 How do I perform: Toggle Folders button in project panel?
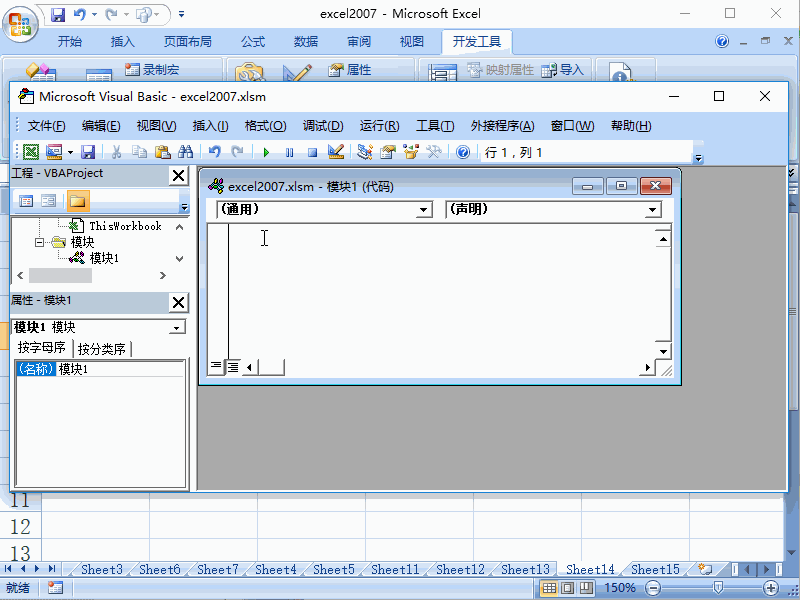[x=78, y=201]
